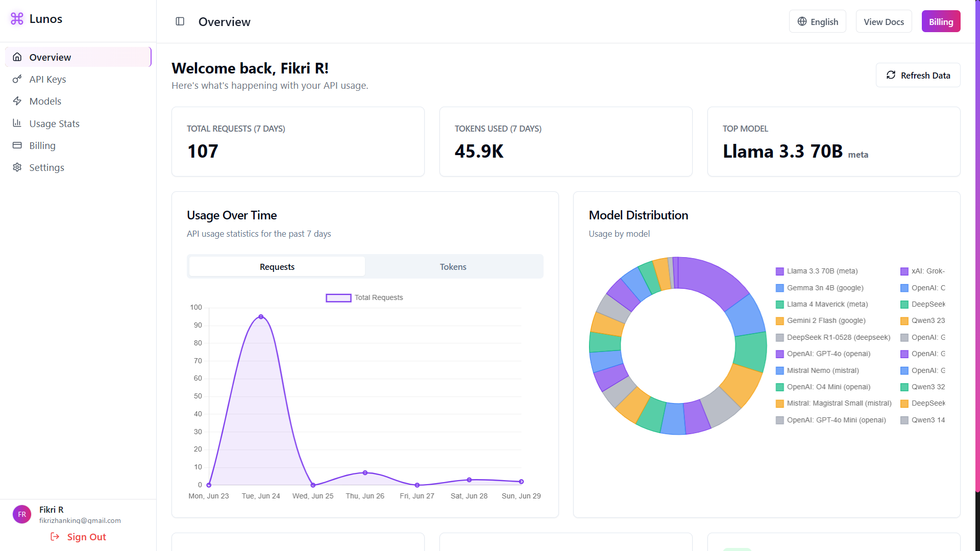Select the Requests tab
This screenshot has height=551, width=980.
click(x=277, y=267)
